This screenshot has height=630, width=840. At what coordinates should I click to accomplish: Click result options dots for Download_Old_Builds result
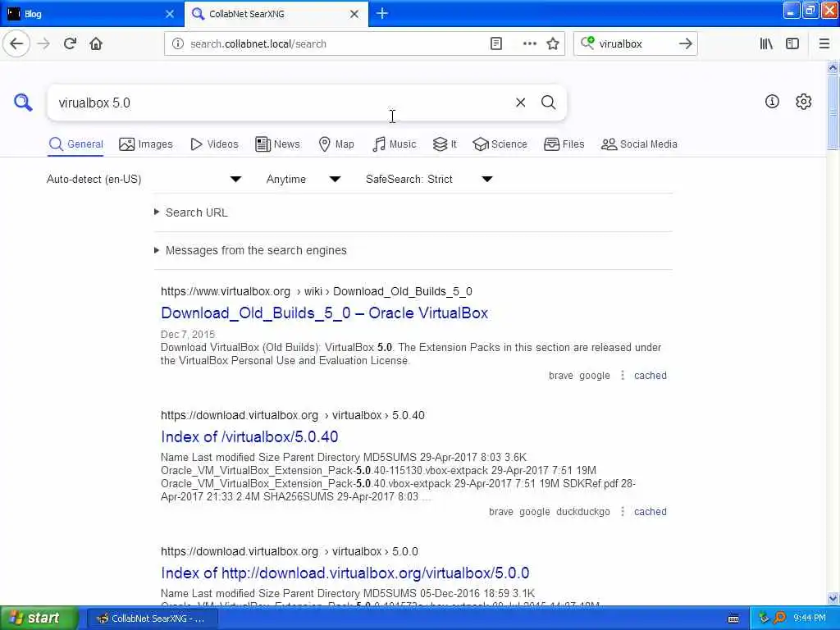[622, 375]
